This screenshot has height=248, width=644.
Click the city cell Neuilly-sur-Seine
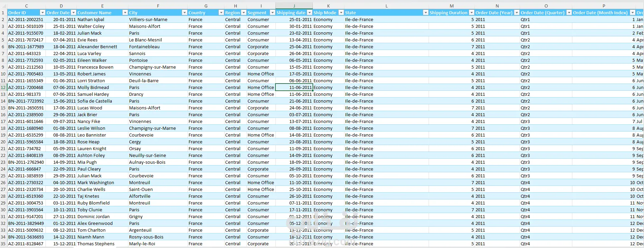(x=158, y=155)
